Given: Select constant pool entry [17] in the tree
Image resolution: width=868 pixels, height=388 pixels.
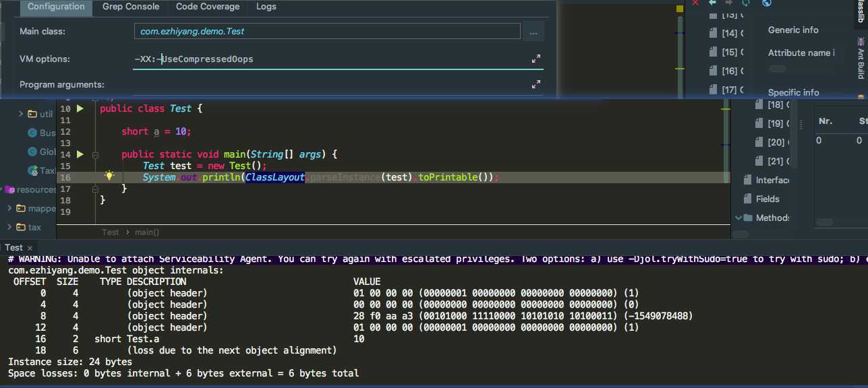Looking at the screenshot, I should (726, 90).
